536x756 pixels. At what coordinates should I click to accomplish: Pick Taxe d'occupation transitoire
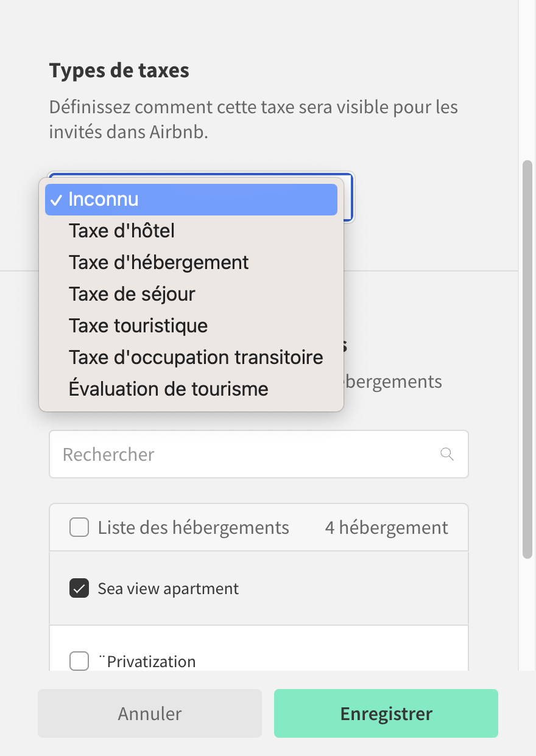pos(196,357)
